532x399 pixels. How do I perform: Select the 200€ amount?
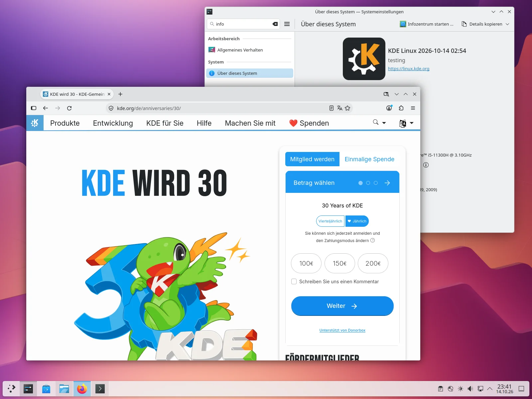(x=373, y=263)
